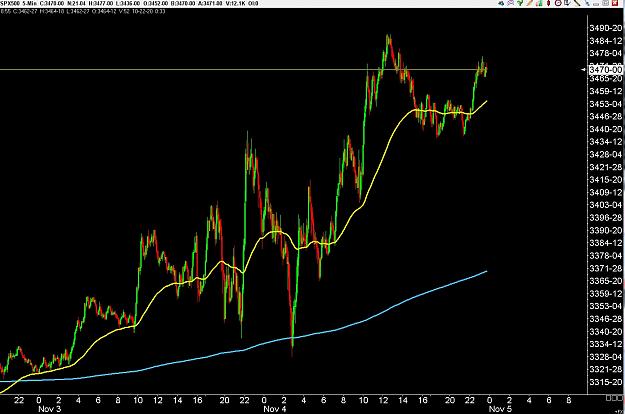
Task: Click the B:3470.00 bid value
Action: click(183, 3)
